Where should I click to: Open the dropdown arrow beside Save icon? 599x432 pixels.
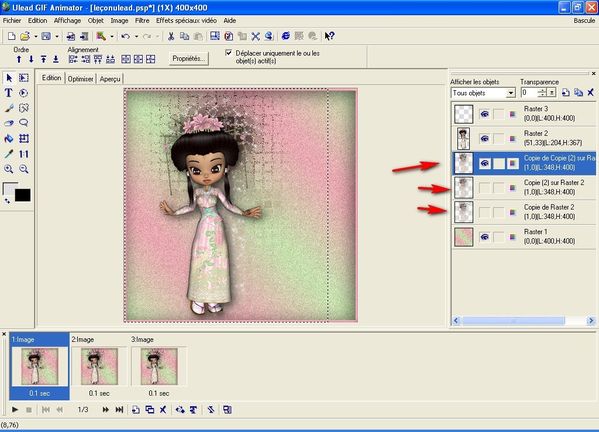pyautogui.click(x=57, y=37)
